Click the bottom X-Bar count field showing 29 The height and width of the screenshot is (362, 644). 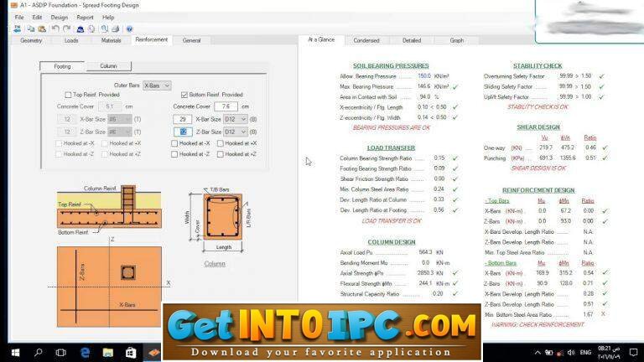point(182,119)
